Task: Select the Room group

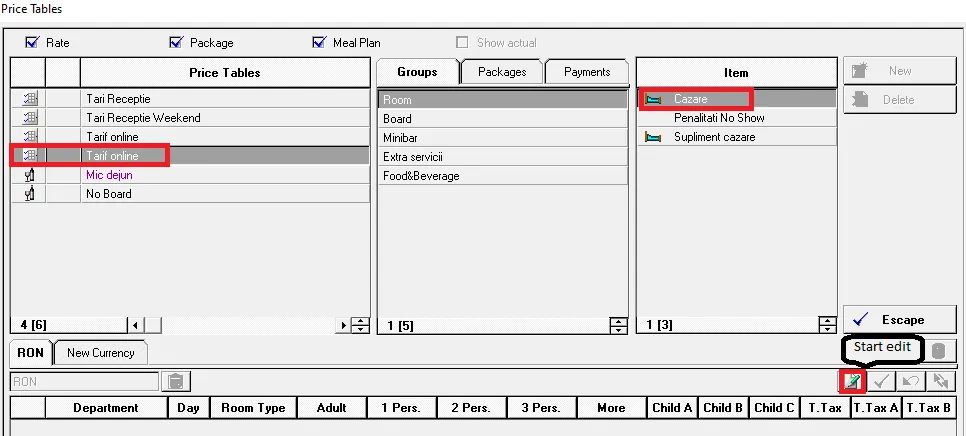Action: coord(503,100)
